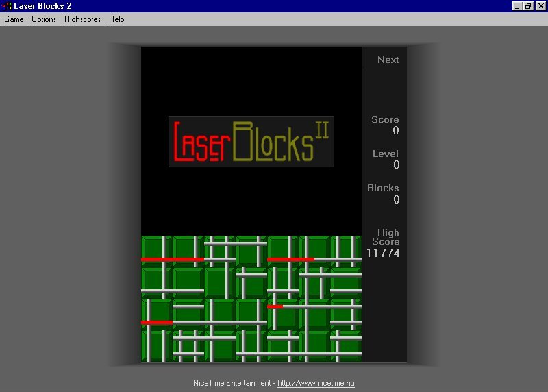Image resolution: width=548 pixels, height=392 pixels.
Task: Click the 'Next' label in side panel
Action: point(388,60)
